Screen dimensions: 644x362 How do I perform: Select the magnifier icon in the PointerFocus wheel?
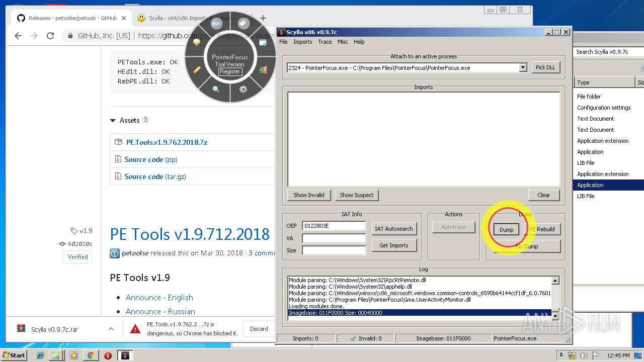[x=216, y=89]
